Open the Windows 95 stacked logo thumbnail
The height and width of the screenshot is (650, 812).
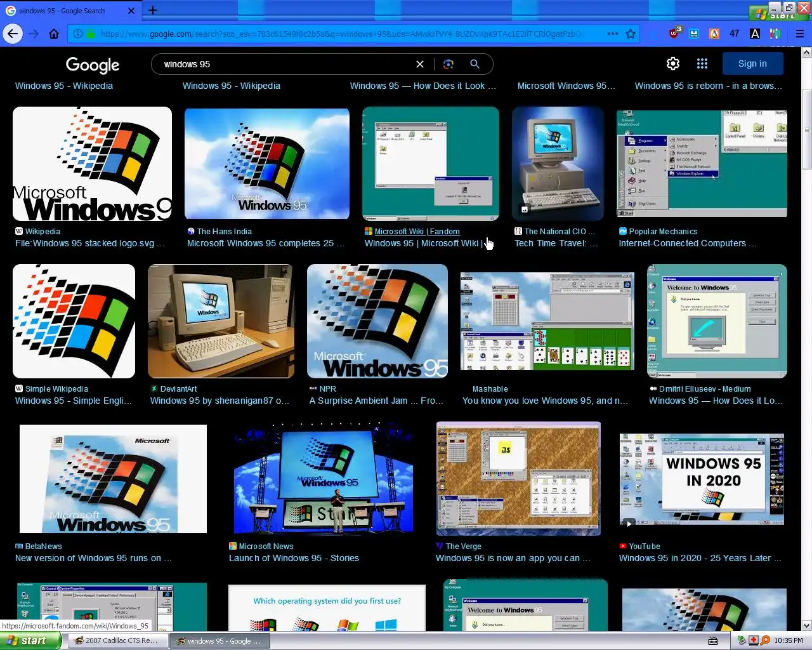coord(92,164)
